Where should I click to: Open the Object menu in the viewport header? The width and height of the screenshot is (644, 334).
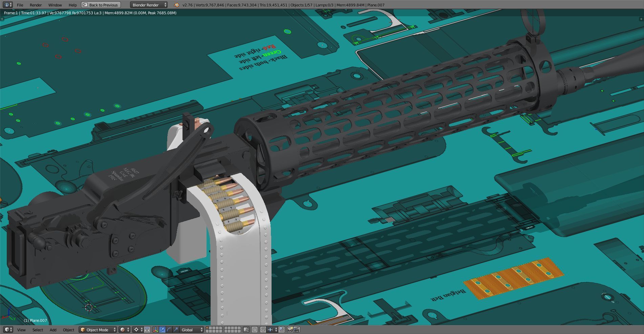click(x=68, y=330)
